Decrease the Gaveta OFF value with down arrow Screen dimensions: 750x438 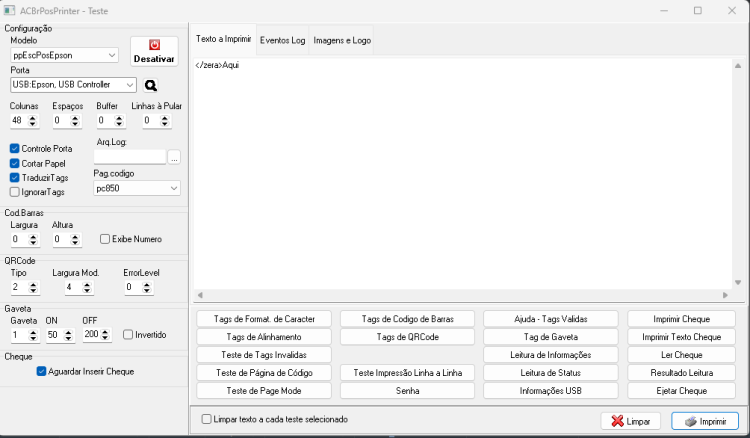[x=105, y=338]
